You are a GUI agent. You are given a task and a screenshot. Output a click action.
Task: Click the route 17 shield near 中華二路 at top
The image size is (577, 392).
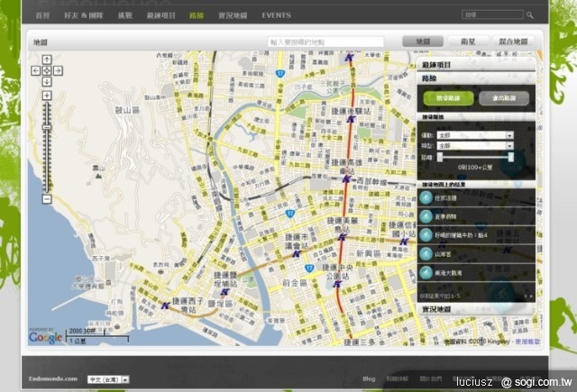tap(280, 74)
